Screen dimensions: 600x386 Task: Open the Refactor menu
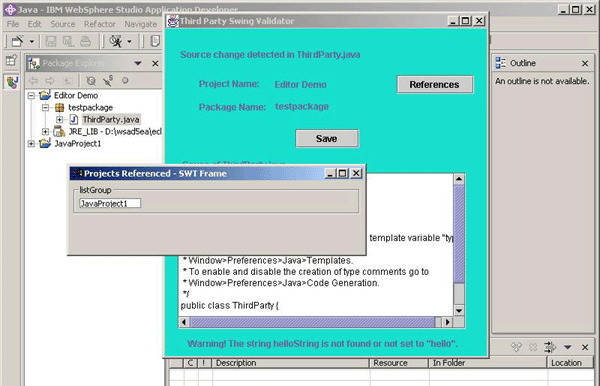(99, 24)
